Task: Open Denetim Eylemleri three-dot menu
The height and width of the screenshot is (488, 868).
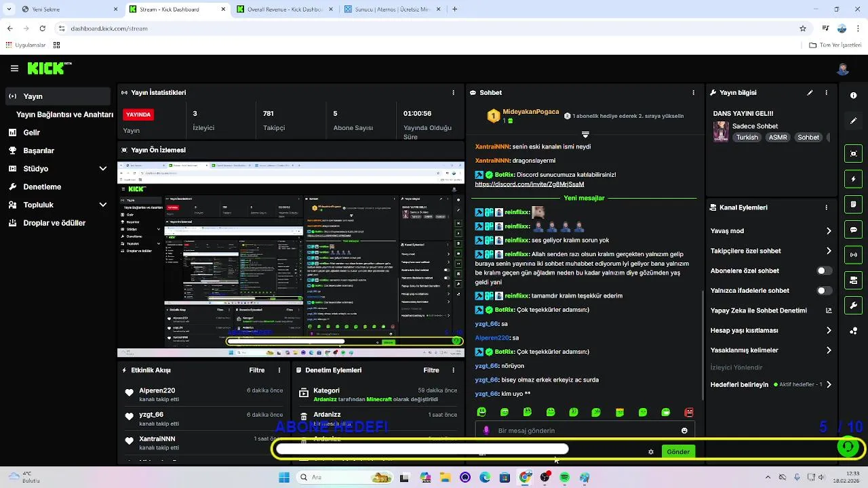Action: click(x=454, y=370)
